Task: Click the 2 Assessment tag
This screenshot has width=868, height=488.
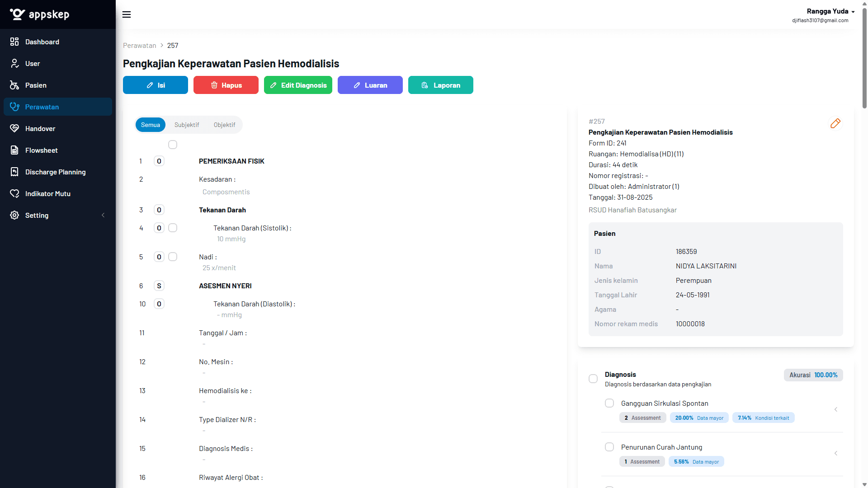Action: 642,418
